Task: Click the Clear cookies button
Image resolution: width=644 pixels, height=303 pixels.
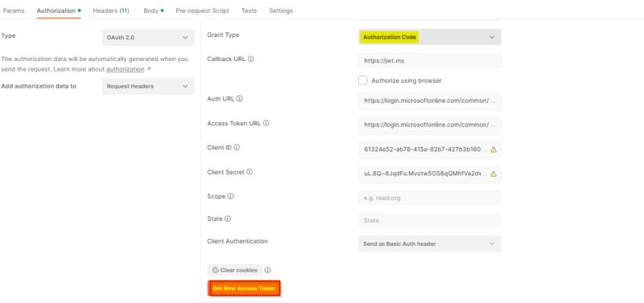Action: click(x=235, y=270)
